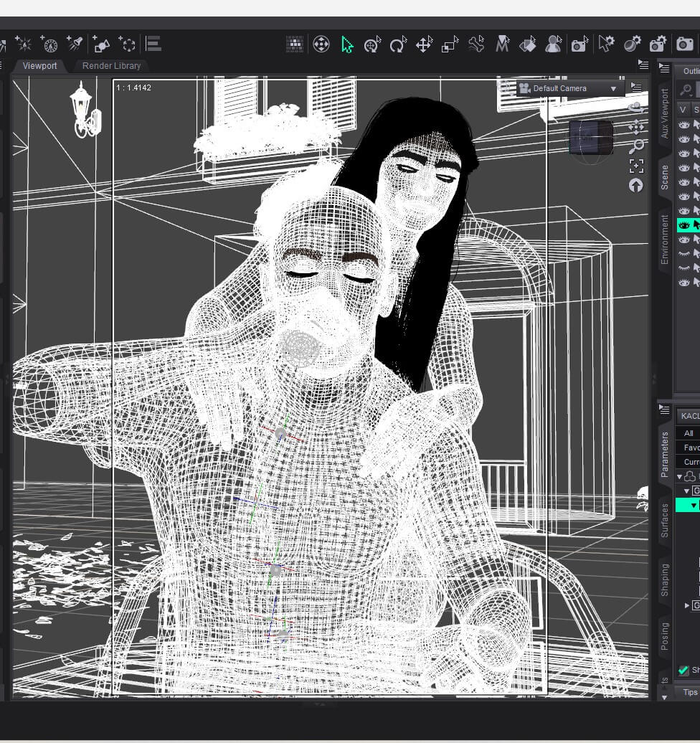Switch to the Aux Viewport side tab
The image size is (700, 743).
pos(664,114)
